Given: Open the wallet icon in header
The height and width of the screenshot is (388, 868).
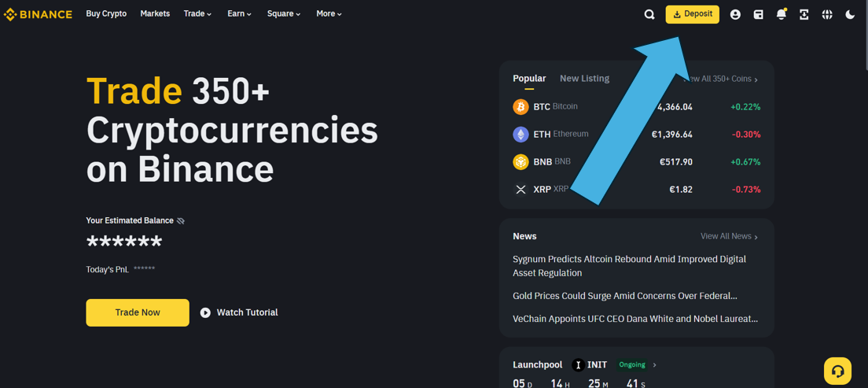Looking at the screenshot, I should [x=758, y=14].
